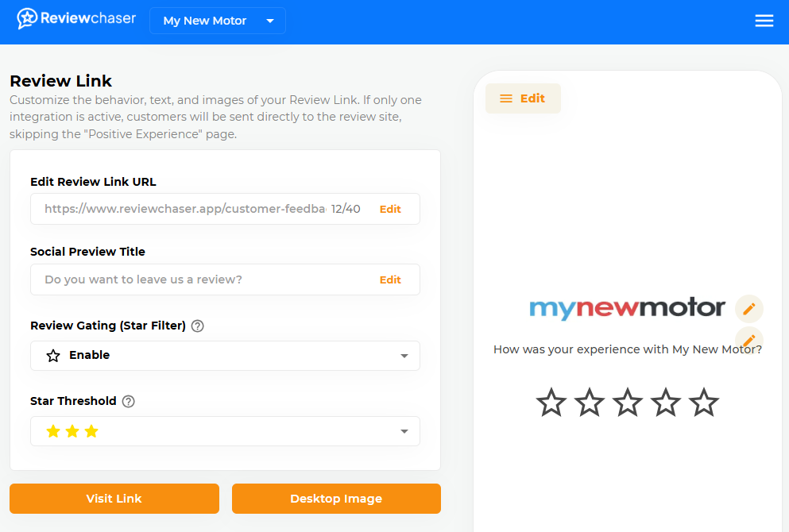Click into the Social Preview Title field
Image resolution: width=789 pixels, height=532 pixels.
(x=225, y=279)
